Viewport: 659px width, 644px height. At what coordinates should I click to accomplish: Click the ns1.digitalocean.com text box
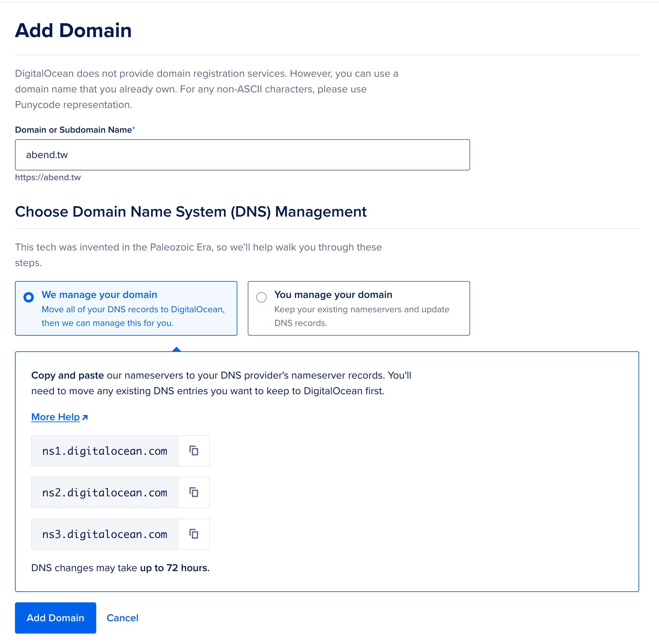104,451
